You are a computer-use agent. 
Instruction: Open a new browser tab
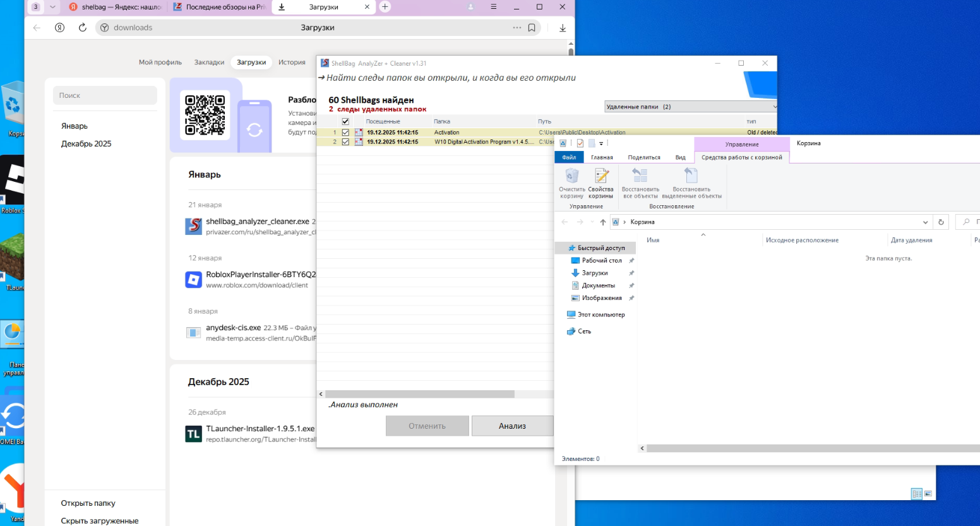click(385, 7)
